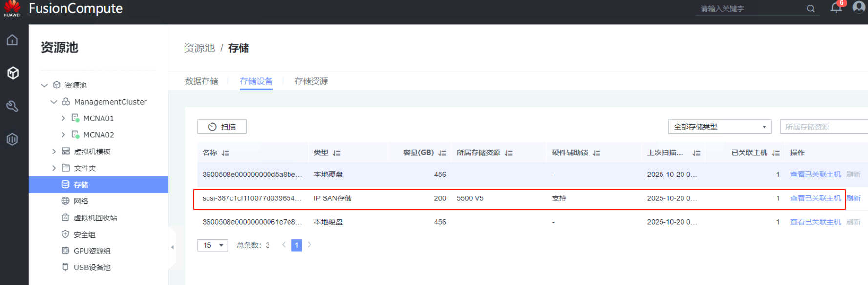Open the wrench tools icon in sidebar
The width and height of the screenshot is (868, 285).
click(x=12, y=106)
